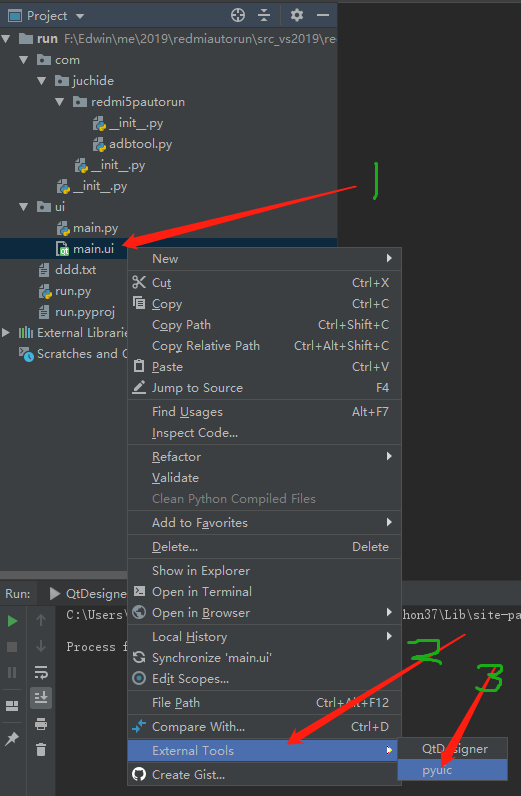Click the green Rerun icon

(12, 621)
